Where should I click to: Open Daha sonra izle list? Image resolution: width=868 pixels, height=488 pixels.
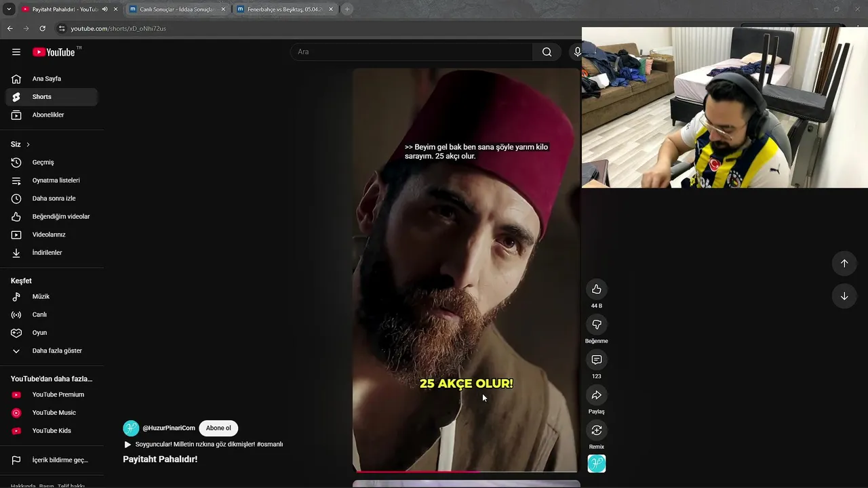click(x=52, y=198)
